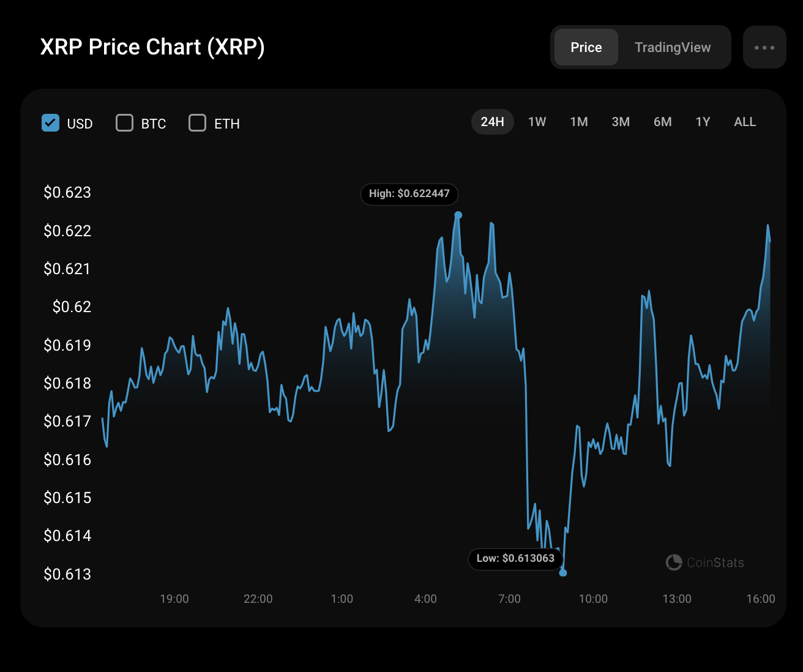Click the Low price marker dot
The image size is (803, 672).
[563, 573]
